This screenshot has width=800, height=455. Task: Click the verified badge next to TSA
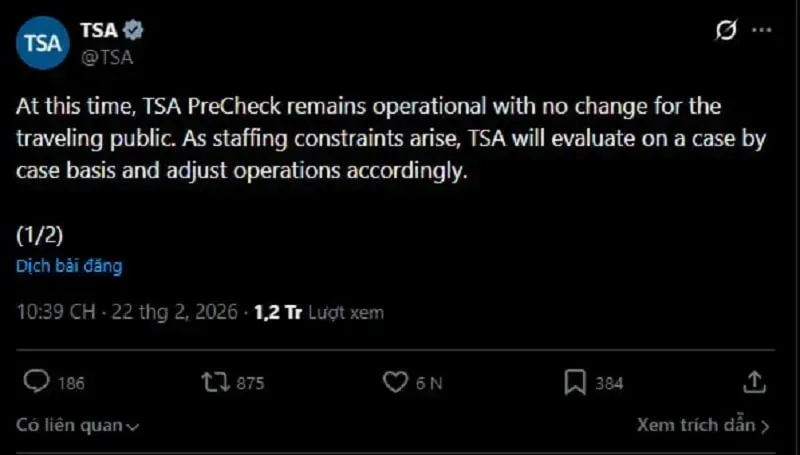(133, 30)
